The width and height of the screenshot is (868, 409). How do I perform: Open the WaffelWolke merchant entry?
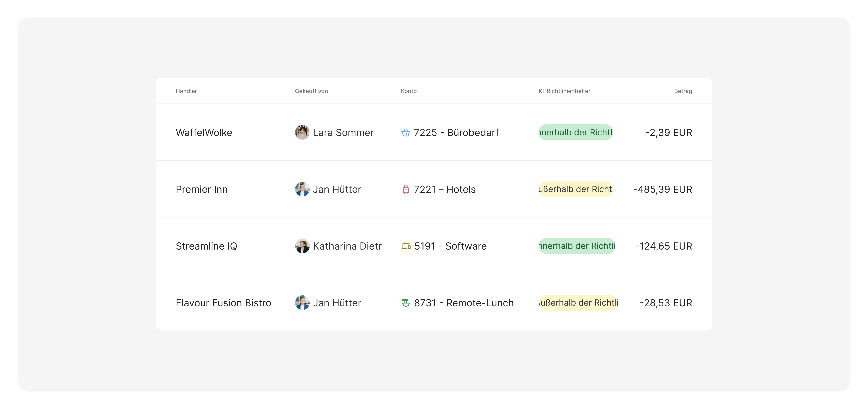point(204,133)
